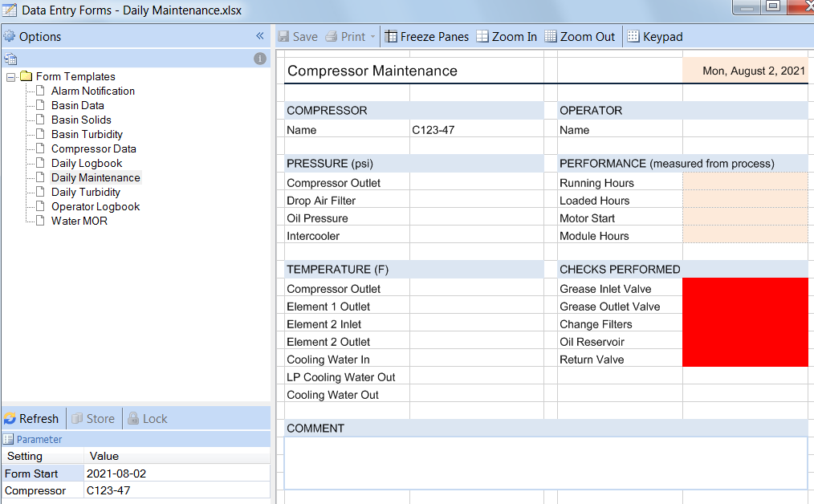Viewport: 814px width, 504px height.
Task: Click the info icon in Options panel
Action: 260,59
